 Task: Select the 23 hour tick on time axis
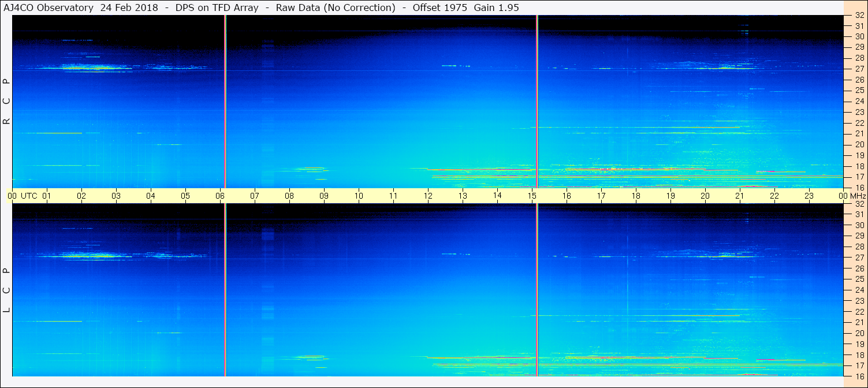point(809,196)
